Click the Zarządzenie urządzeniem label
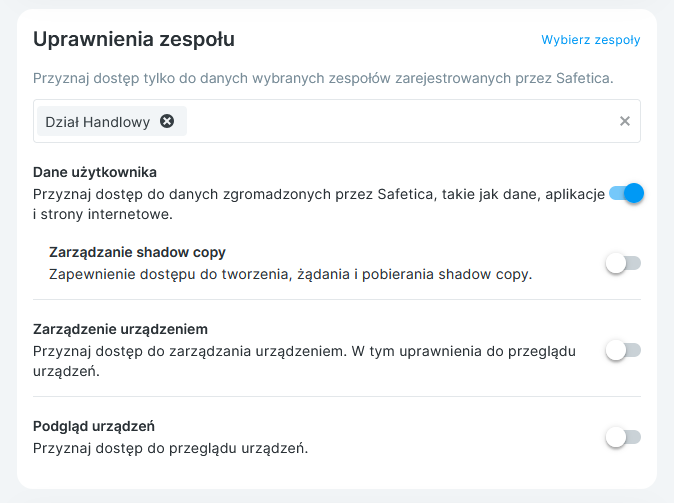Viewport: 674px width, 503px height. tap(120, 329)
